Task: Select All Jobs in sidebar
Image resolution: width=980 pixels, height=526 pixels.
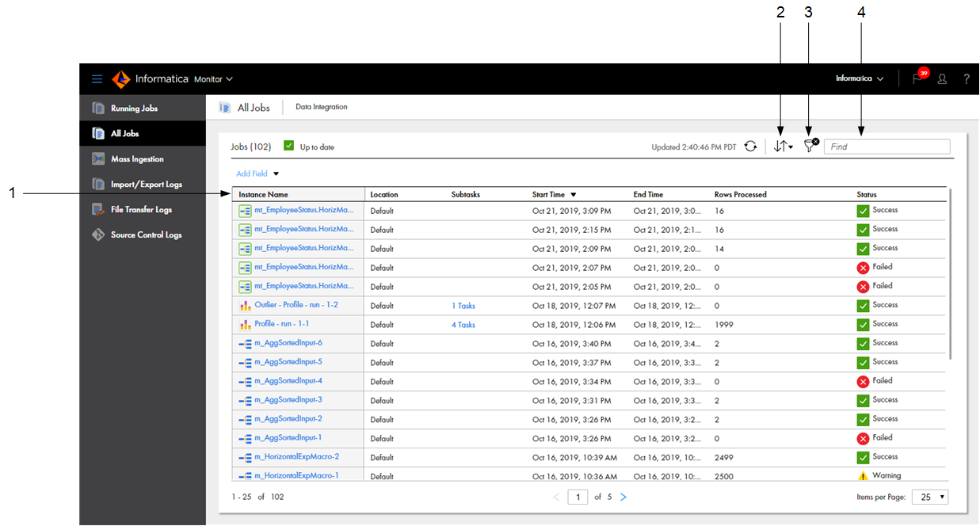Action: pyautogui.click(x=143, y=133)
